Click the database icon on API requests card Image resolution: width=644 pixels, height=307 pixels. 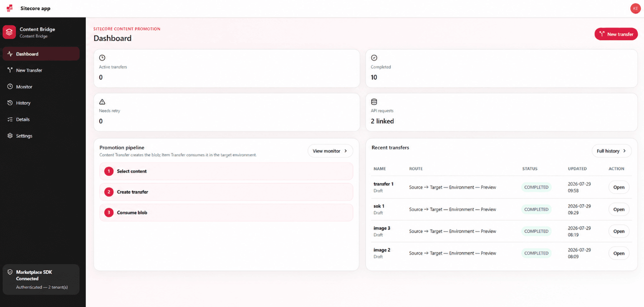(x=374, y=102)
